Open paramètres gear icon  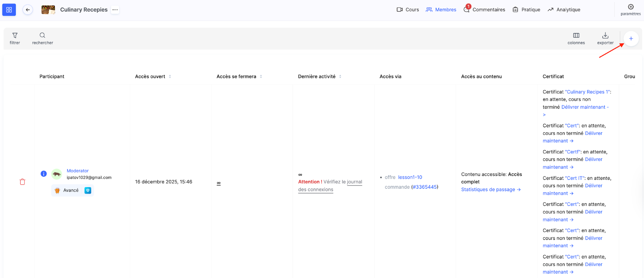tap(630, 7)
